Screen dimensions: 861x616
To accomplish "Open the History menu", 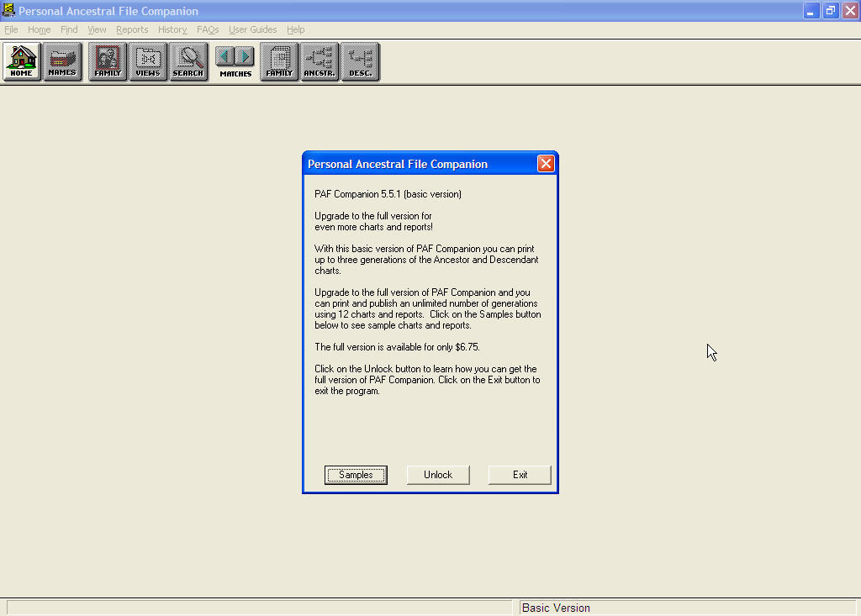I will [x=172, y=29].
